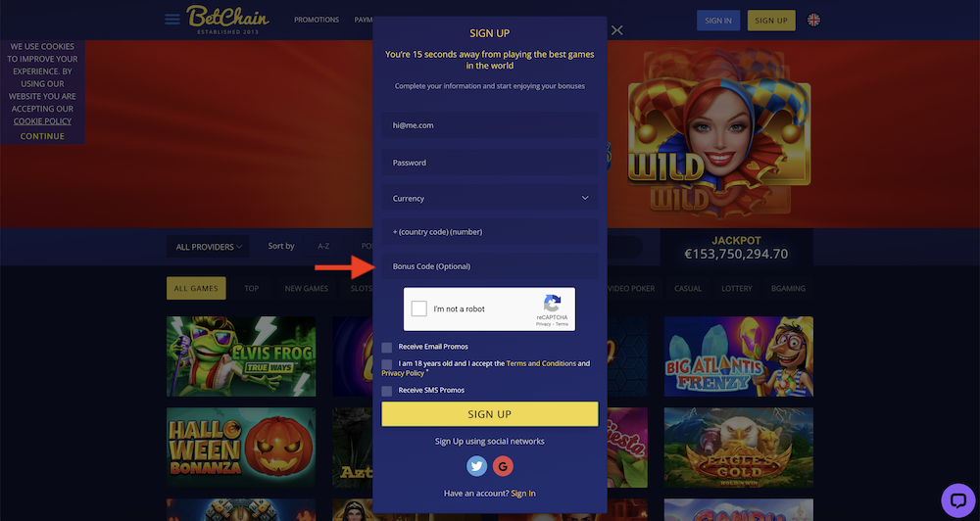
Task: Click the BetChain logo
Action: (227, 20)
